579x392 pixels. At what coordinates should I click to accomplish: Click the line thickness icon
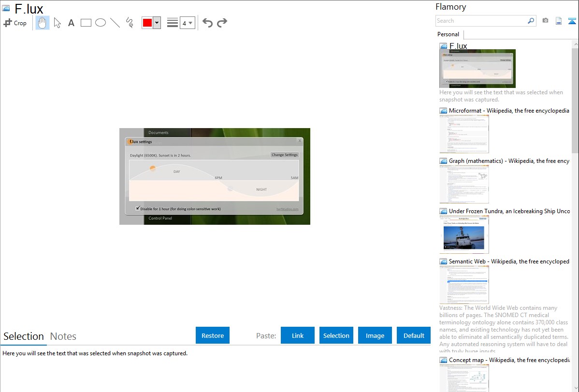[x=173, y=23]
